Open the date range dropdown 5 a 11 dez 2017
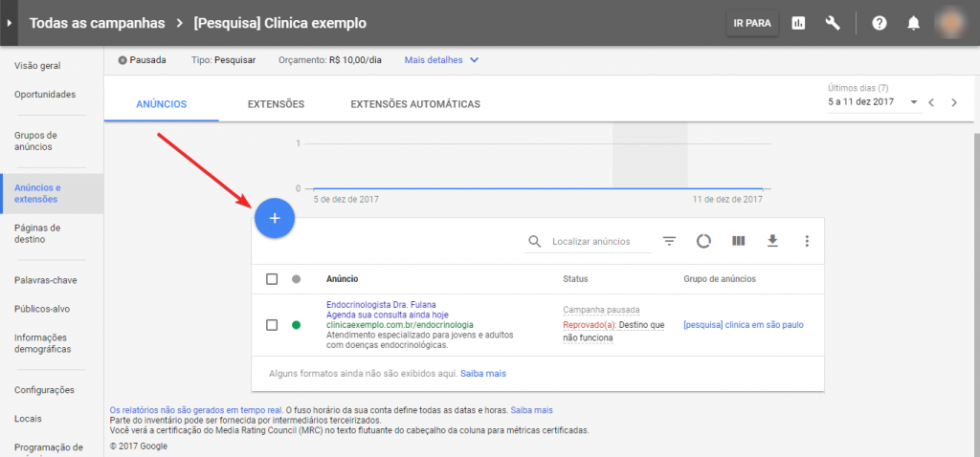The height and width of the screenshot is (457, 980). (x=873, y=101)
